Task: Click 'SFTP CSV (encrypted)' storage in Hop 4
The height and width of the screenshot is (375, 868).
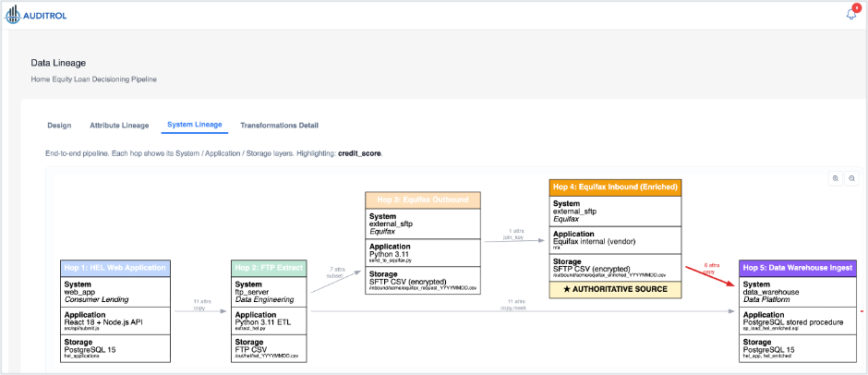Action: pyautogui.click(x=591, y=269)
